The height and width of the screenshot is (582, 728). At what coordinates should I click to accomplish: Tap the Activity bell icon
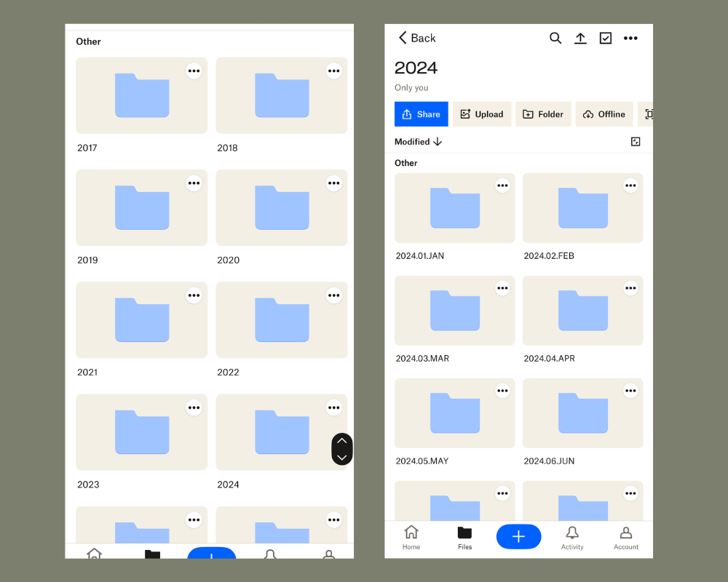pyautogui.click(x=572, y=538)
